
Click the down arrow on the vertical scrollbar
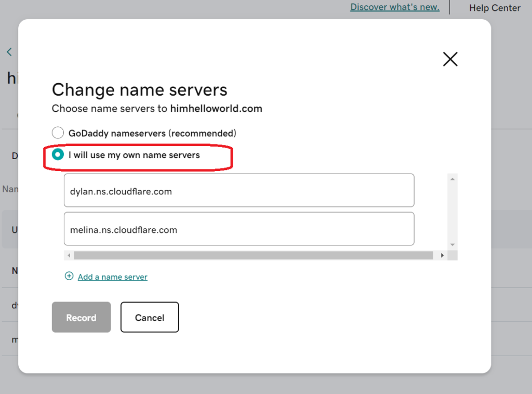coord(452,244)
